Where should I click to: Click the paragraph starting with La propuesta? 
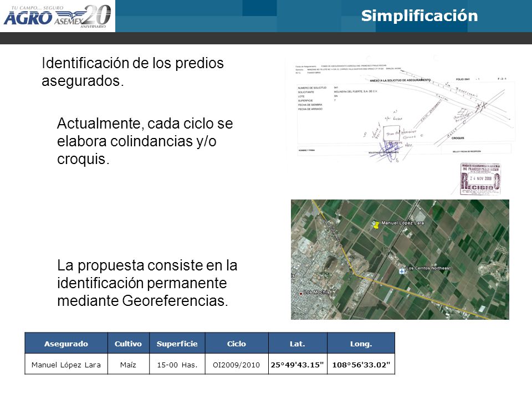[x=147, y=283]
